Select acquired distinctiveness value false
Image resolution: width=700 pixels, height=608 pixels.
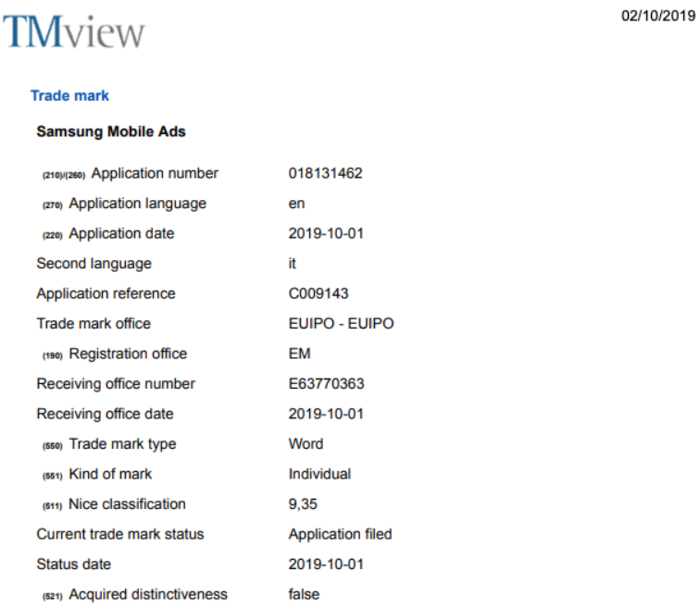304,594
